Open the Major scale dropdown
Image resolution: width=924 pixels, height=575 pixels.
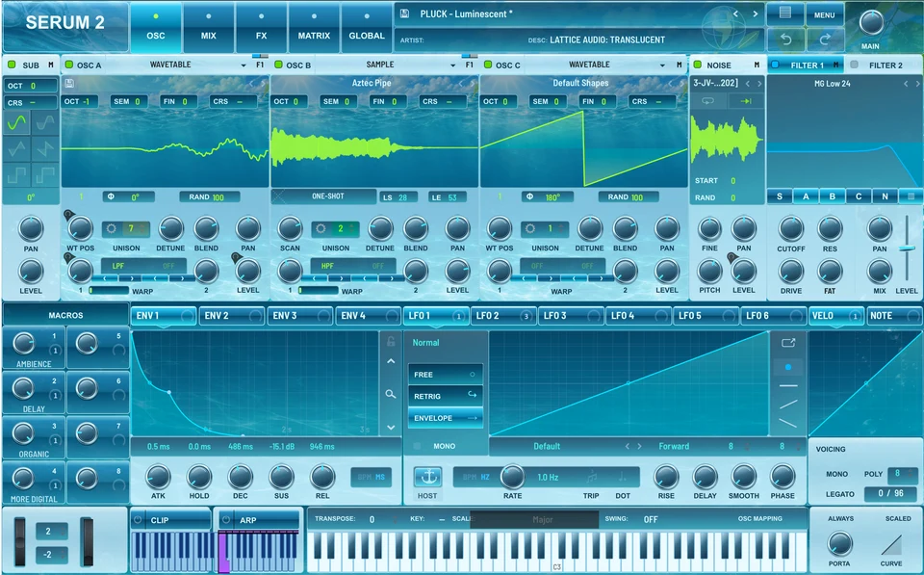click(x=534, y=519)
